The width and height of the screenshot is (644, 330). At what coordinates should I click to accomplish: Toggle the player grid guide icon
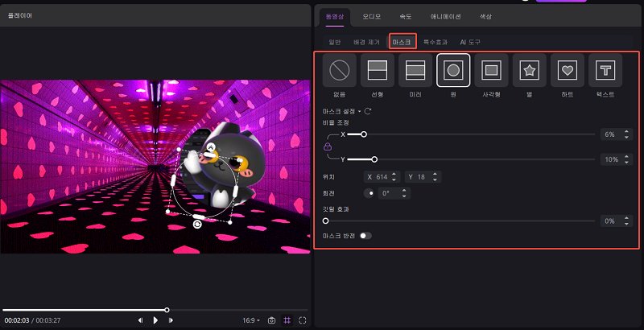pos(287,320)
